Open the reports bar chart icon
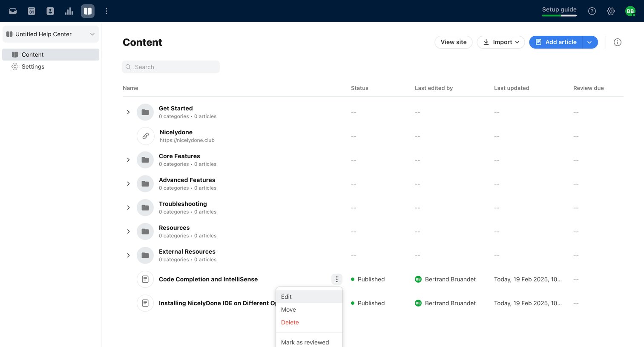 [69, 11]
